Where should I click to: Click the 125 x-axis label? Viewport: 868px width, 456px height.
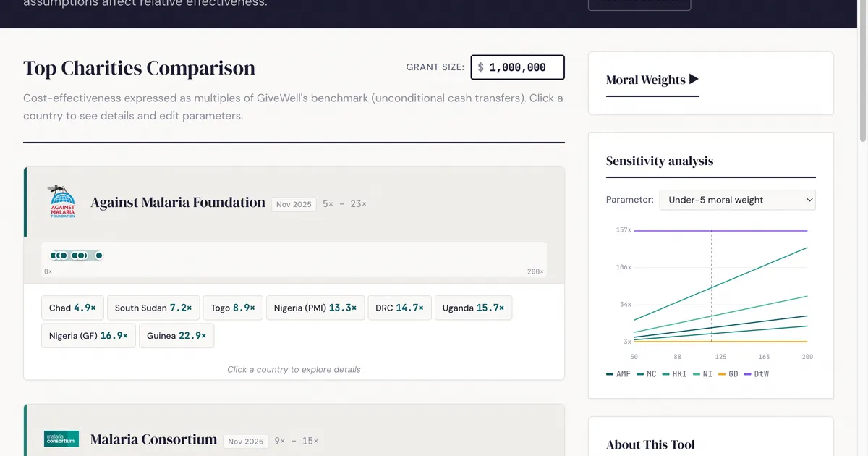pos(721,357)
